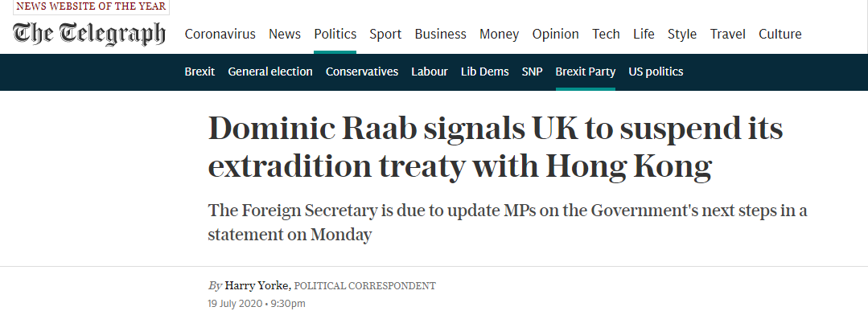Open the Tech section
This screenshot has height=311, width=868.
click(x=606, y=35)
